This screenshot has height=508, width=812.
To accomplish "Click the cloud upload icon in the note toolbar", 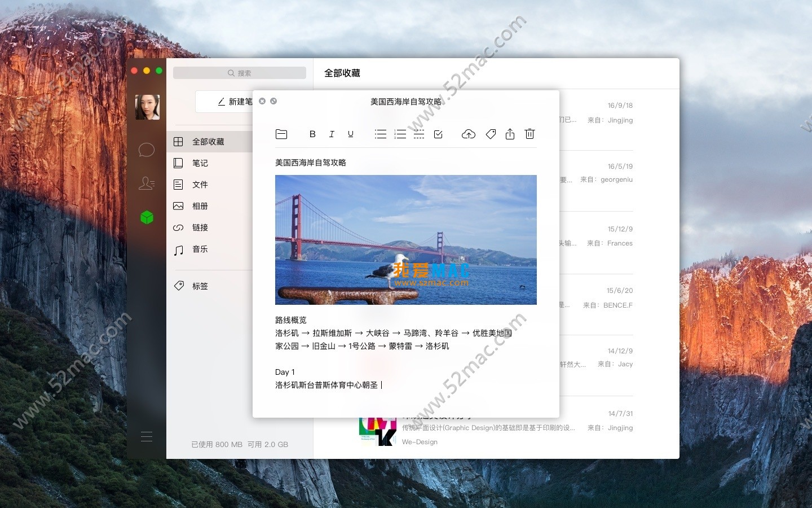I will tap(469, 134).
